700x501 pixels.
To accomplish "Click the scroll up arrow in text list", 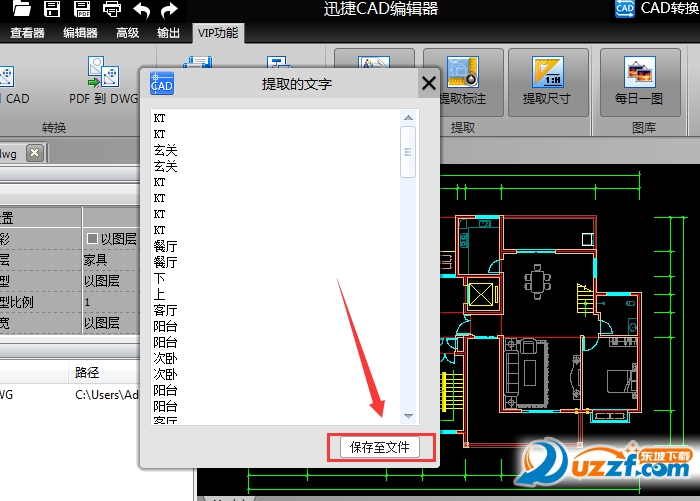I will click(x=408, y=118).
